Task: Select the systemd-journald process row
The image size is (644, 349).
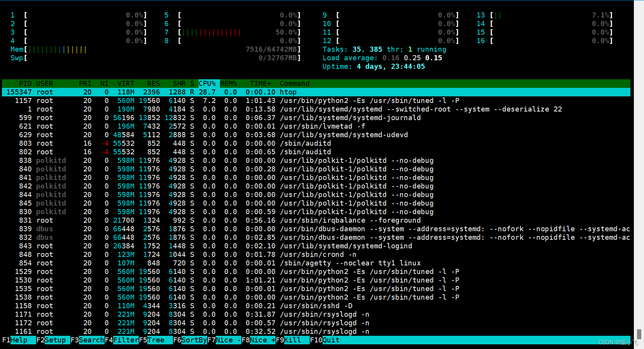Action: (x=316, y=118)
